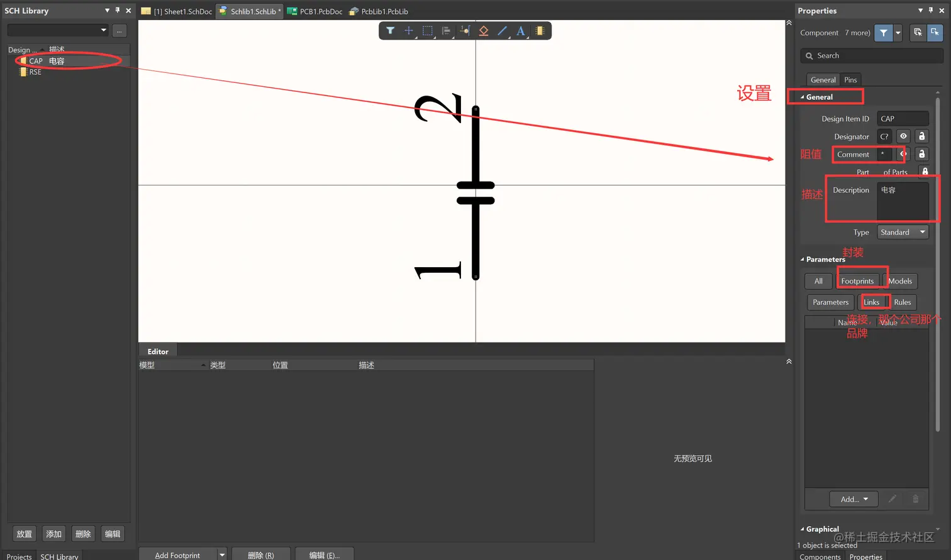Click the 编辑 button in SCH Library
Screen dimensions: 951x560
point(113,534)
